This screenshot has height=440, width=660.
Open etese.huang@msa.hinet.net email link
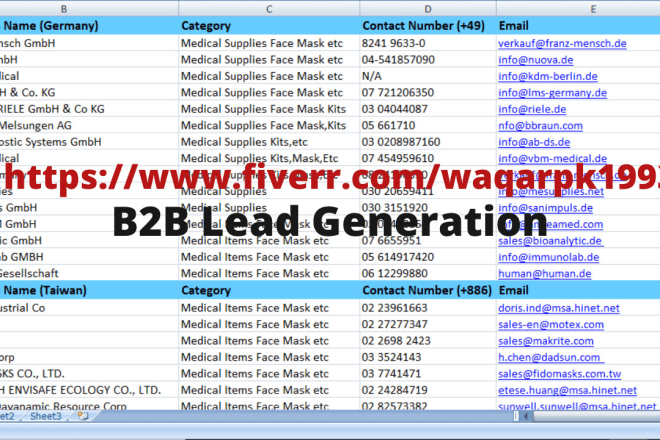[567, 390]
